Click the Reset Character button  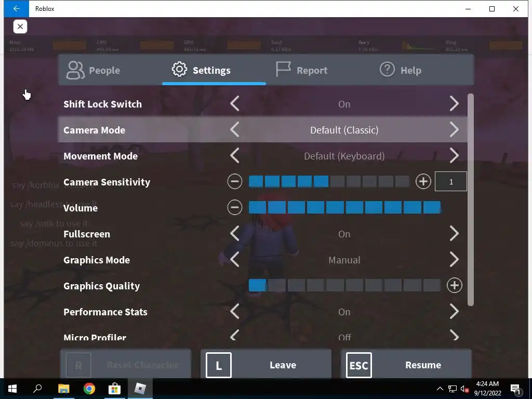coord(126,365)
